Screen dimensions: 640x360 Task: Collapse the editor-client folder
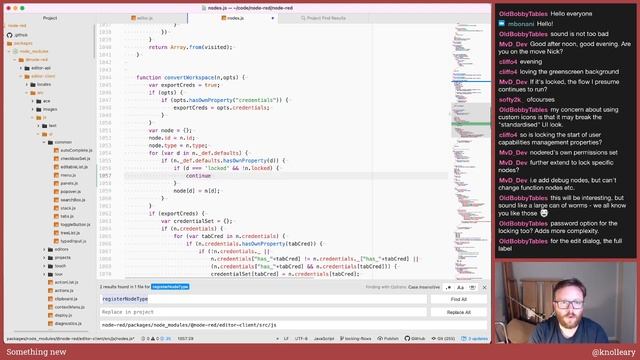pyautogui.click(x=21, y=76)
